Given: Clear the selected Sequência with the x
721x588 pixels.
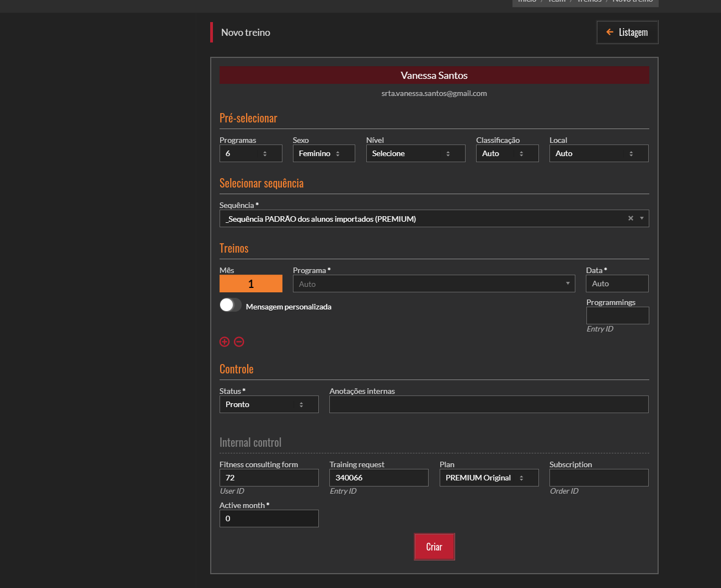Looking at the screenshot, I should point(631,218).
